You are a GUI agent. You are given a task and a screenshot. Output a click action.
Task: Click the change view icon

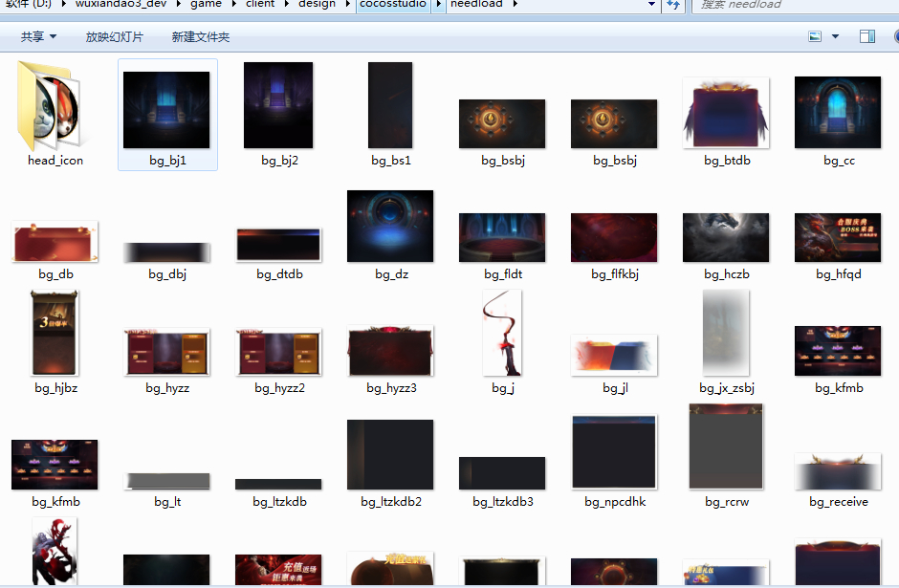pyautogui.click(x=816, y=36)
